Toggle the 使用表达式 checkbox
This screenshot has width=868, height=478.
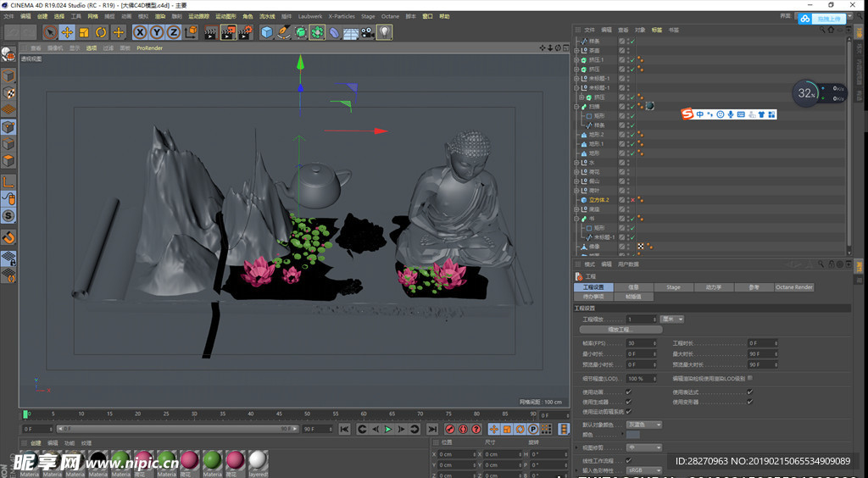(x=749, y=392)
